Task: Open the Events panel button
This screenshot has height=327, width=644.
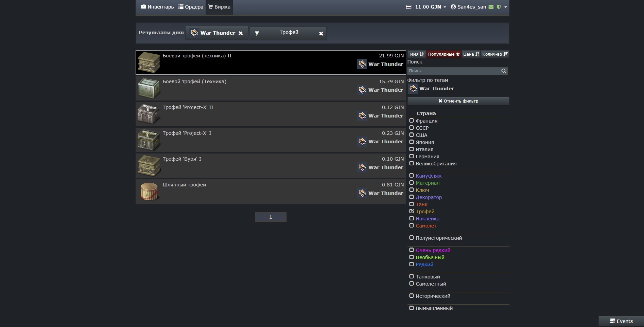Action: pyautogui.click(x=621, y=321)
